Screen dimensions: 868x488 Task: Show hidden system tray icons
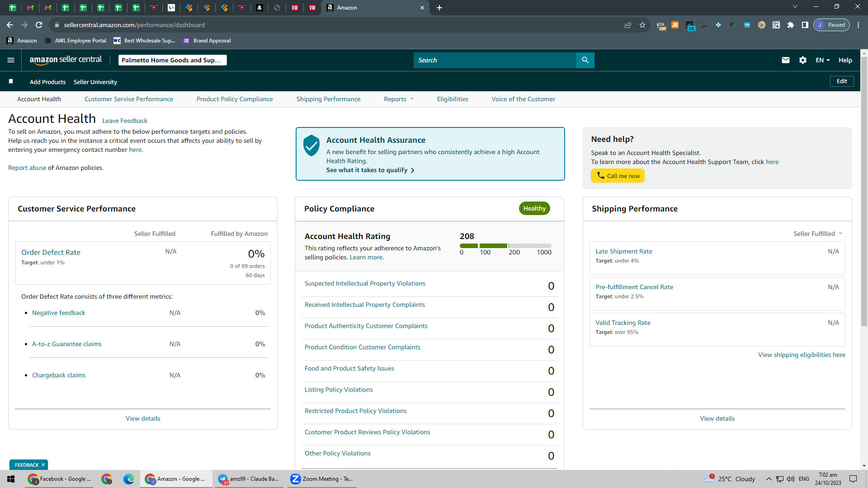click(769, 479)
